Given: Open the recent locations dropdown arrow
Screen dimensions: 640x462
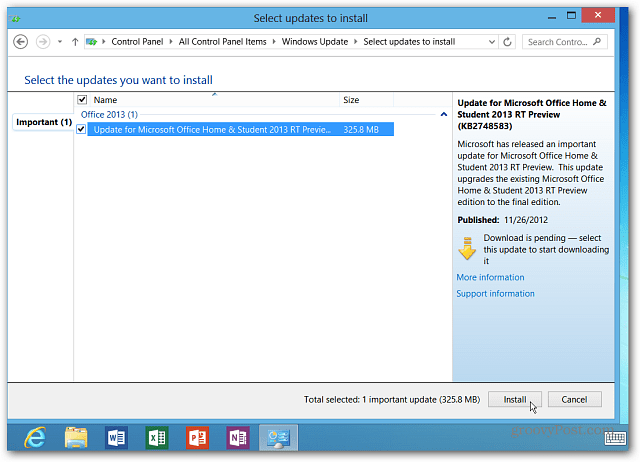Looking at the screenshot, I should [x=60, y=42].
